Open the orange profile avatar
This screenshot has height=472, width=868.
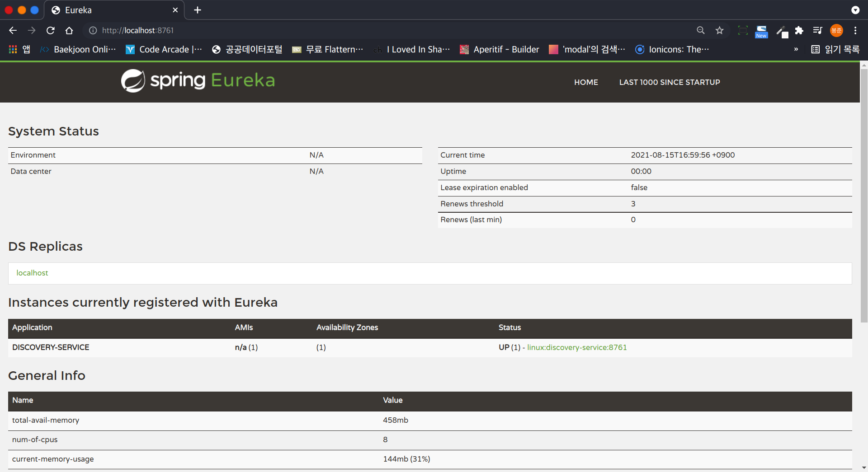836,30
